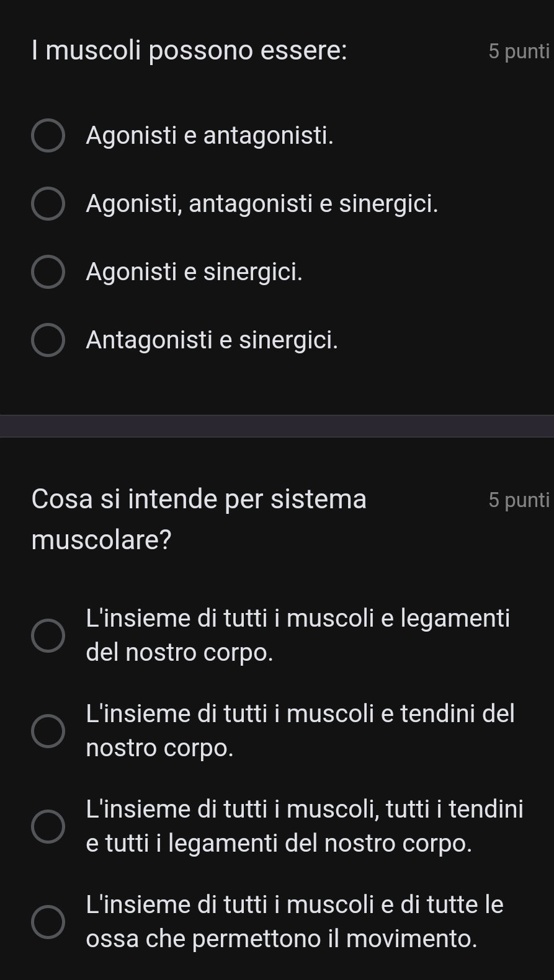This screenshot has height=980, width=554.
Task: Click the question title 'I muscoli possono essere:'
Action: coord(189,50)
